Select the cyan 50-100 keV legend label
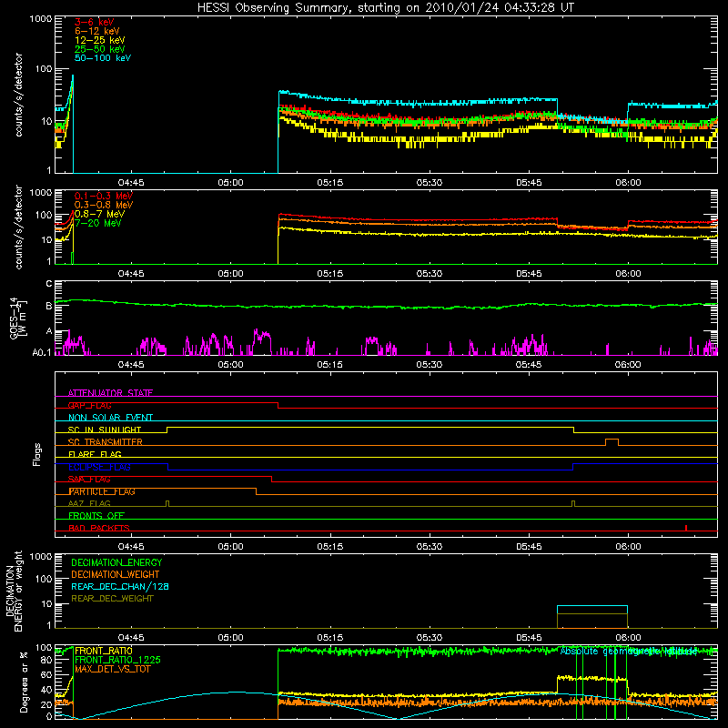Viewport: 728px width, 728px height. (102, 58)
